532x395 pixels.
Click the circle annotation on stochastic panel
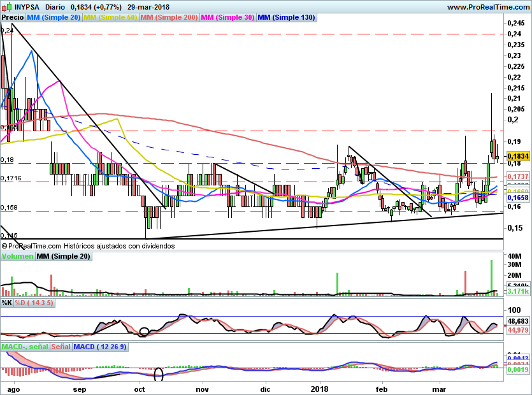coord(144,331)
